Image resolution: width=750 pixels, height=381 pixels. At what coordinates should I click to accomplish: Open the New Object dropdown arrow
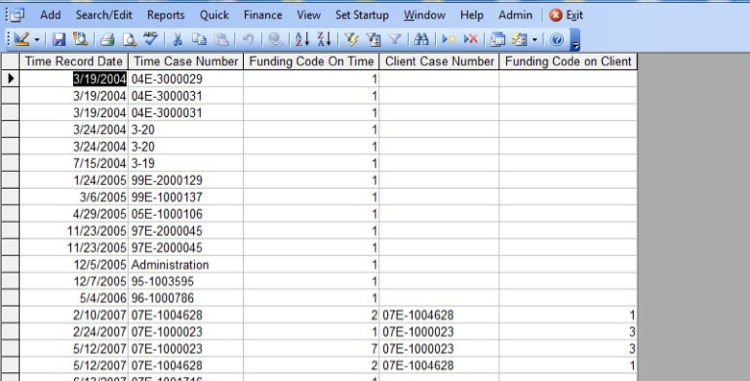tap(535, 40)
